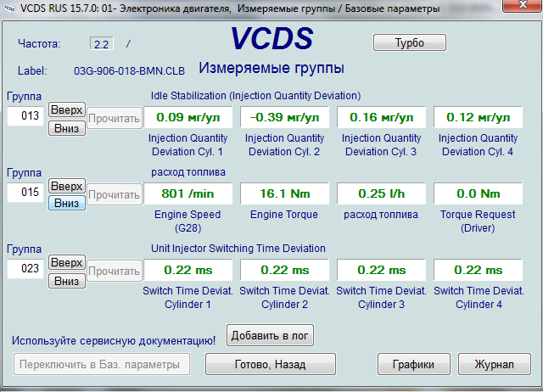The image size is (543, 392).
Task: Click Готово, Назад button
Action: (268, 364)
